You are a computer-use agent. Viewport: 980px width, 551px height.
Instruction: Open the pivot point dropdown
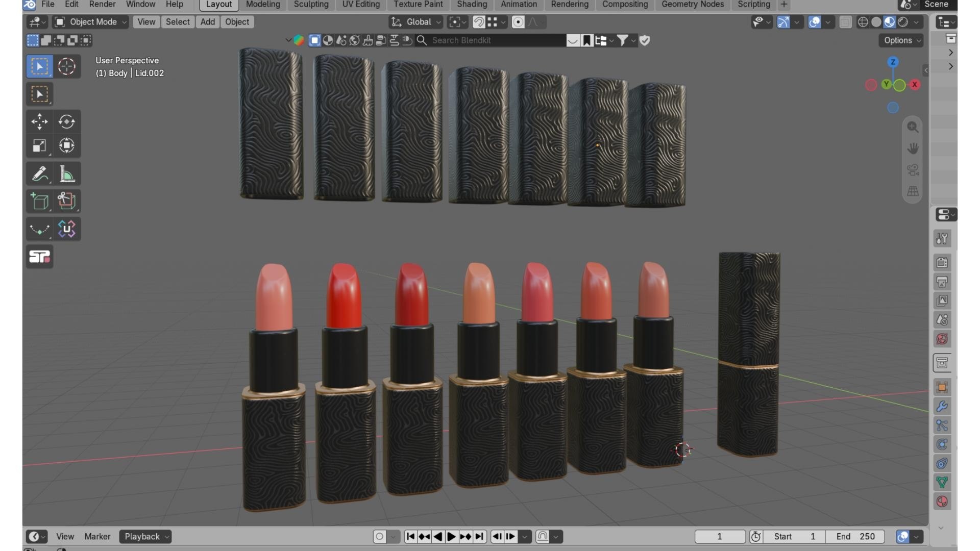pos(457,22)
